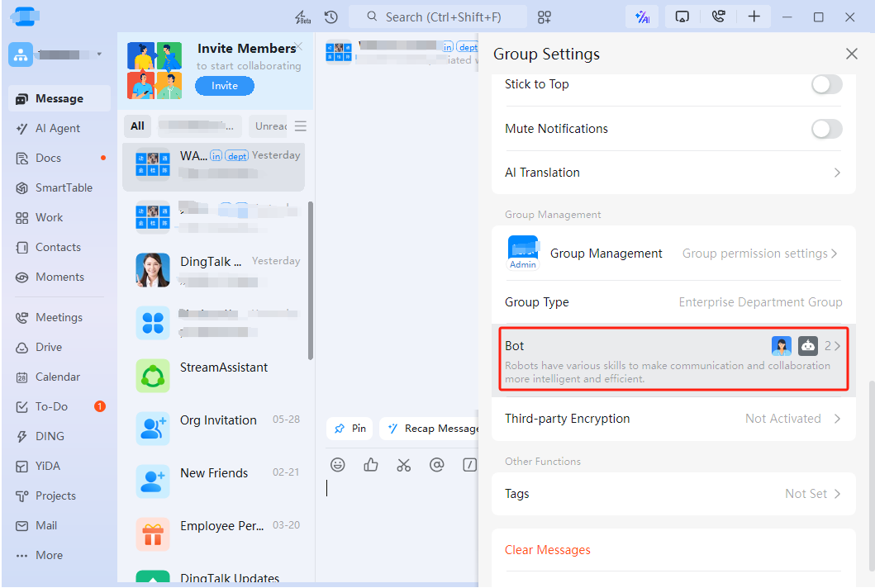This screenshot has height=588, width=875.
Task: Open Group permission settings row
Action: 673,254
